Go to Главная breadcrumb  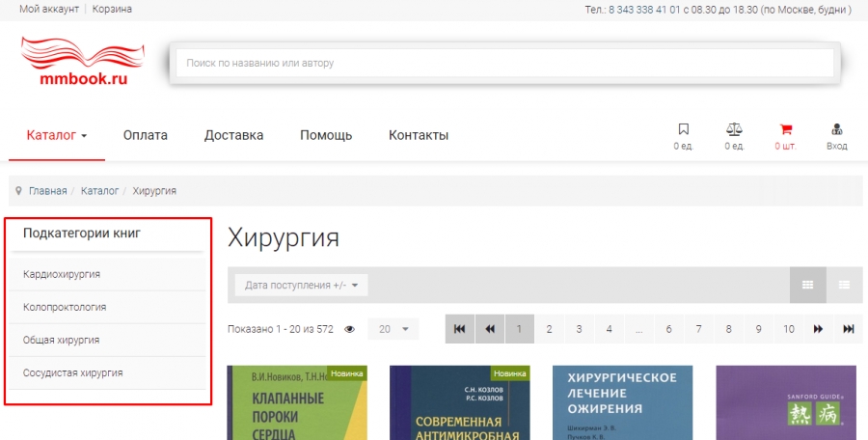click(47, 191)
